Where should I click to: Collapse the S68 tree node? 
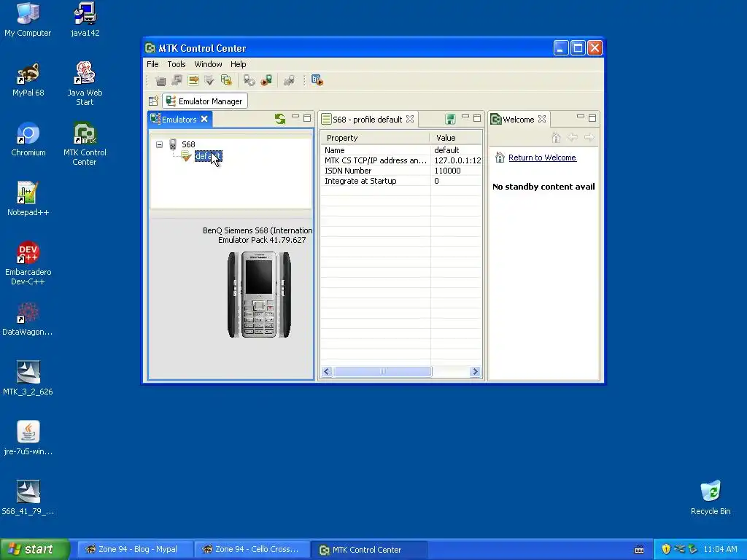pos(160,144)
